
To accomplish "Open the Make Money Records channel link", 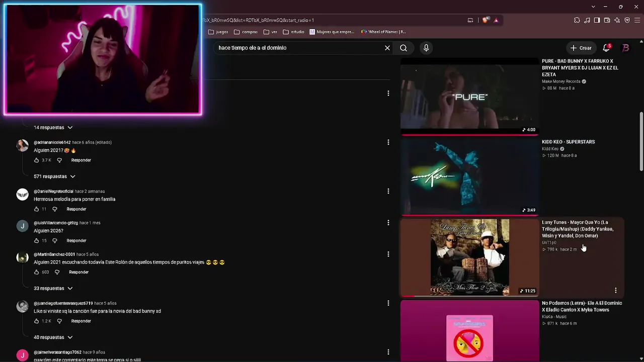I will (561, 81).
